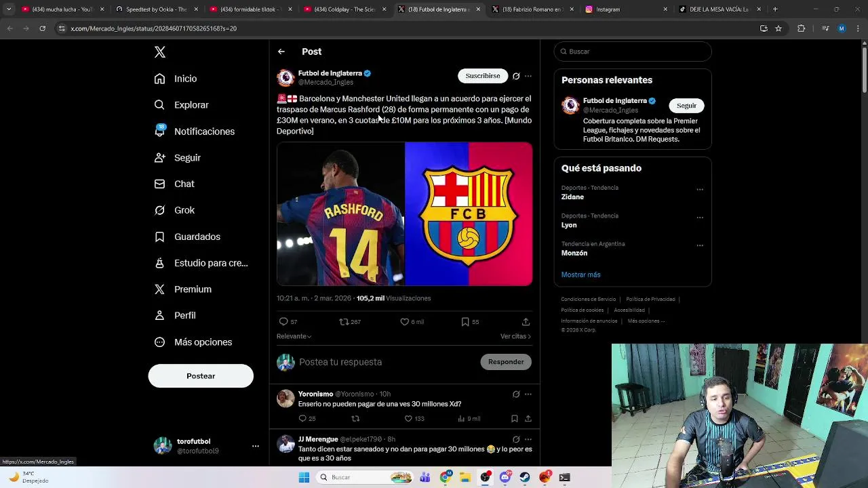Open three-dot menu on main post
Image resolution: width=868 pixels, height=488 pixels.
pos(528,76)
